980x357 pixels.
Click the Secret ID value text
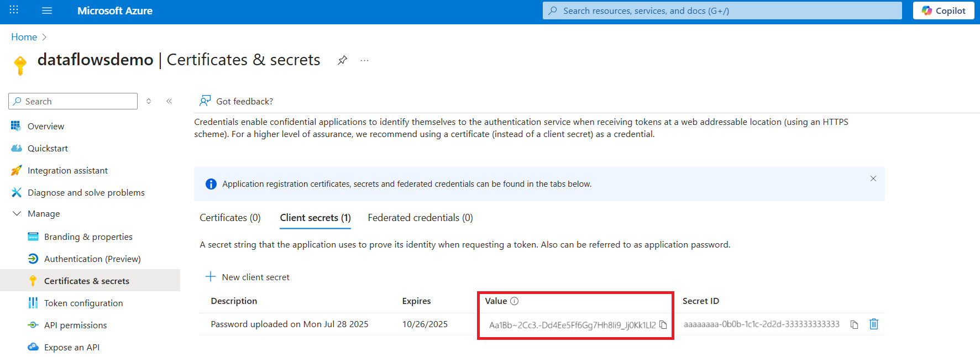click(762, 324)
